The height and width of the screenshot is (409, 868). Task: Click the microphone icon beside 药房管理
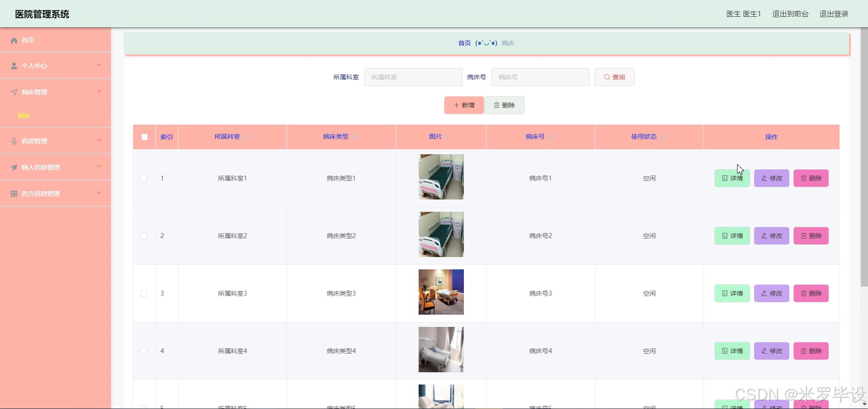(x=14, y=141)
